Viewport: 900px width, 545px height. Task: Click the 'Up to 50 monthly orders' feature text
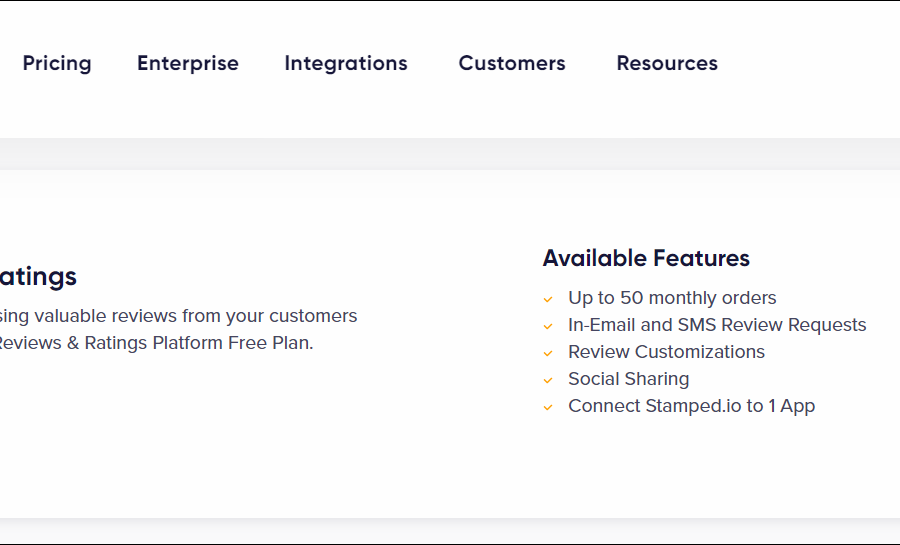pos(672,298)
